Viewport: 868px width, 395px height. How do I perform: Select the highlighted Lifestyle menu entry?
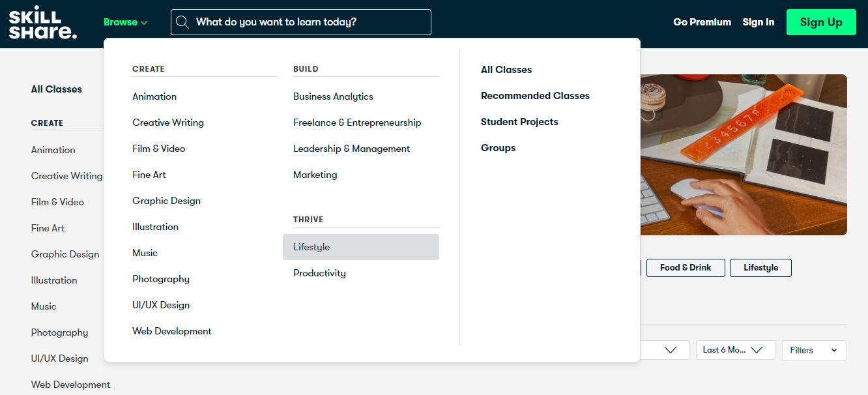coord(361,247)
